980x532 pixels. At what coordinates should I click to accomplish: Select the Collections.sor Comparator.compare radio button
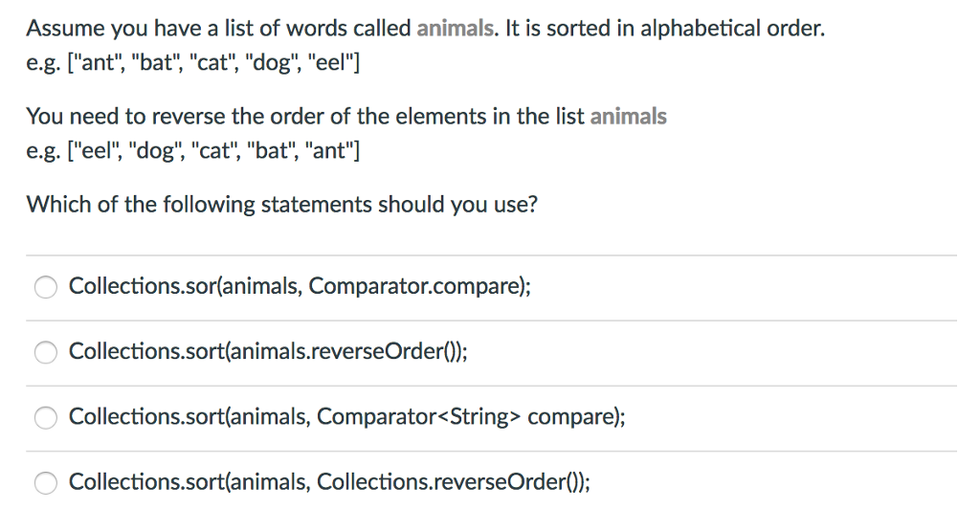coord(46,287)
